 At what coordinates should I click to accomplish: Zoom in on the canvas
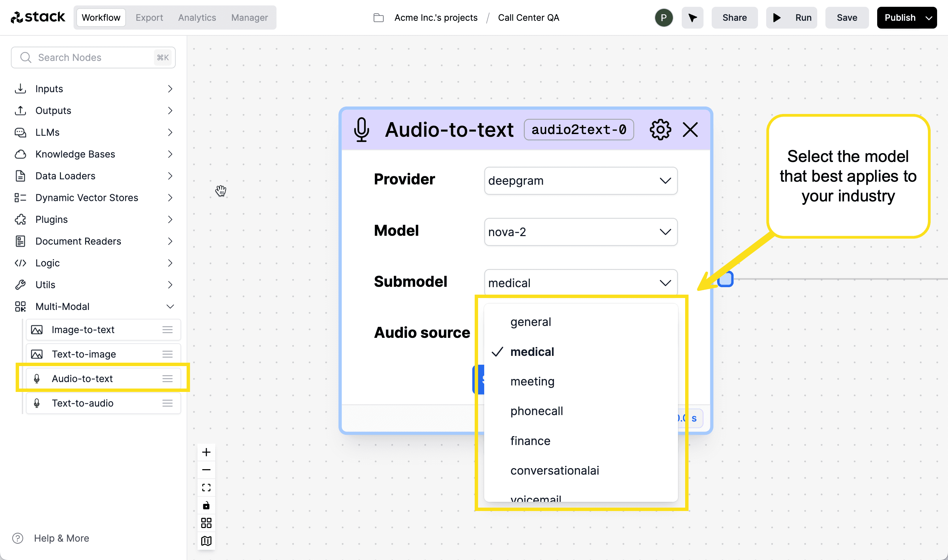[206, 452]
